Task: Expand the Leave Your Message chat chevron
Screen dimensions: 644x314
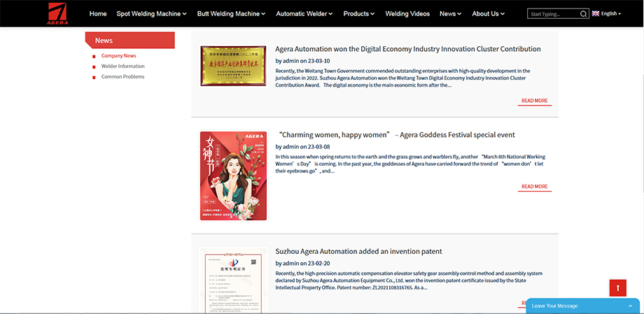Action: pos(630,306)
